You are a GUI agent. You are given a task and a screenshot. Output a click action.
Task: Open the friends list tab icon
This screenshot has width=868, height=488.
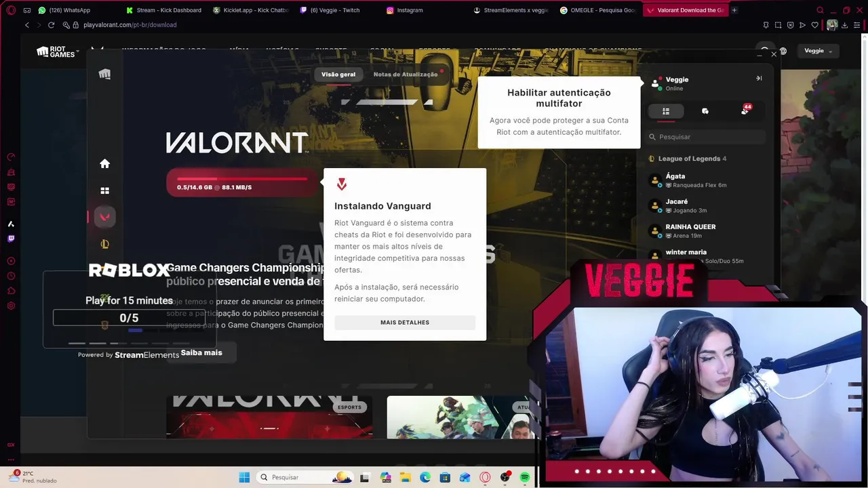pos(666,111)
